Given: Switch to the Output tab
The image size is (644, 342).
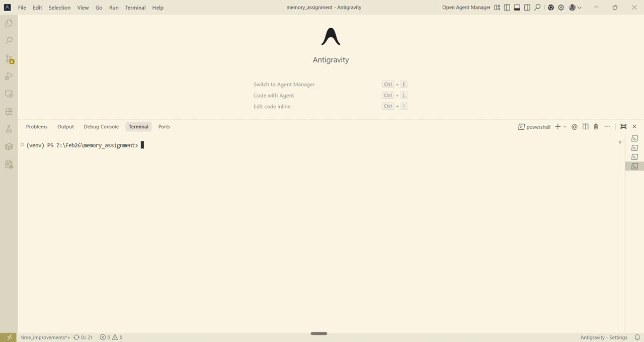Looking at the screenshot, I should pyautogui.click(x=65, y=127).
